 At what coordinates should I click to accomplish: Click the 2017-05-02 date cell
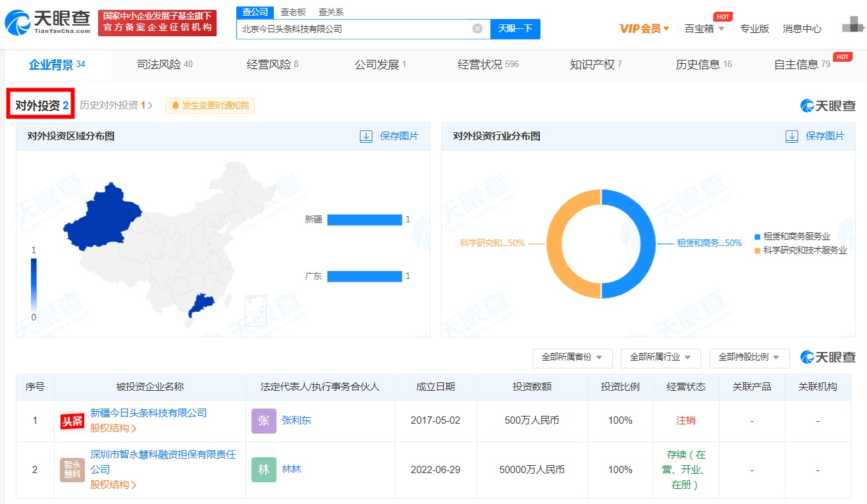[x=435, y=420]
